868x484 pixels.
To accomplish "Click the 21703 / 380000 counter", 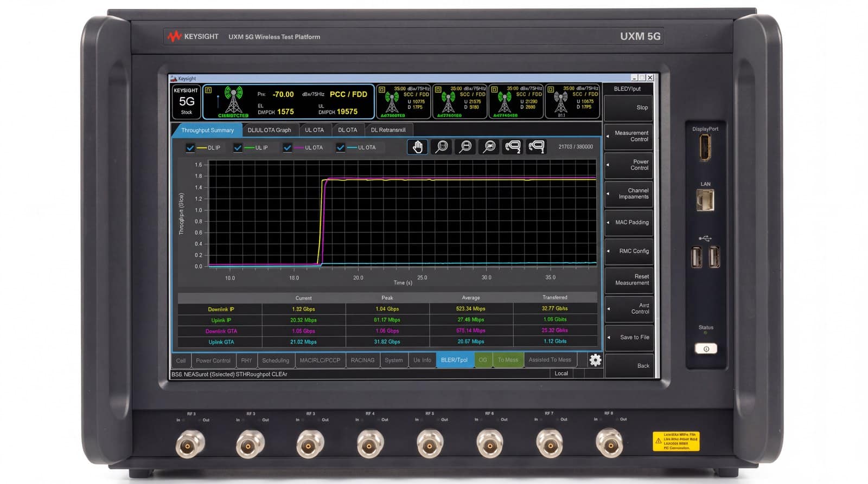I will pos(576,147).
